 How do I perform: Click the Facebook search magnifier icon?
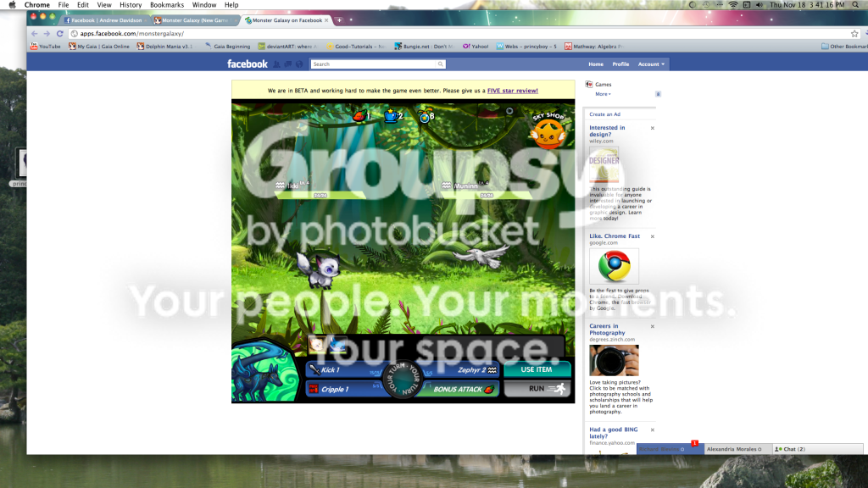tap(441, 64)
